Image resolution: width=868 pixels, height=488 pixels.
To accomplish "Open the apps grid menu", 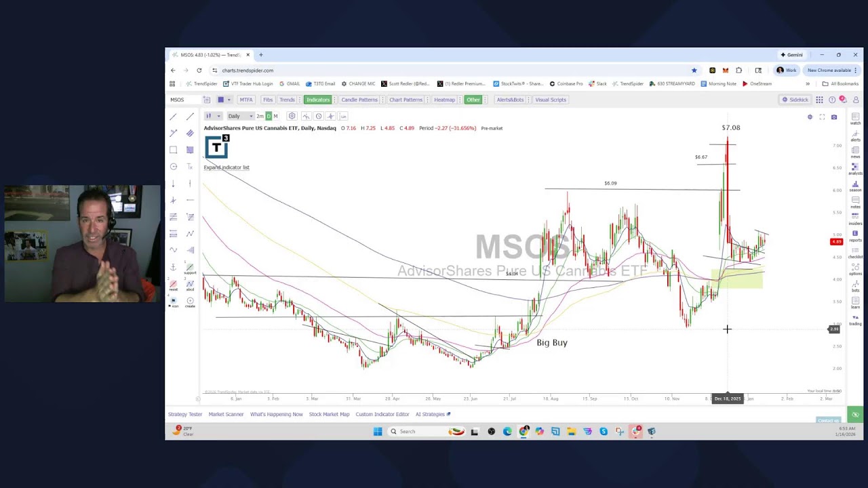I will (819, 100).
